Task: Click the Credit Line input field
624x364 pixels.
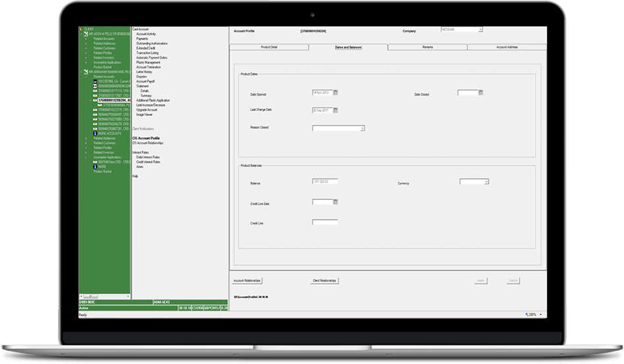Action: tap(325, 223)
